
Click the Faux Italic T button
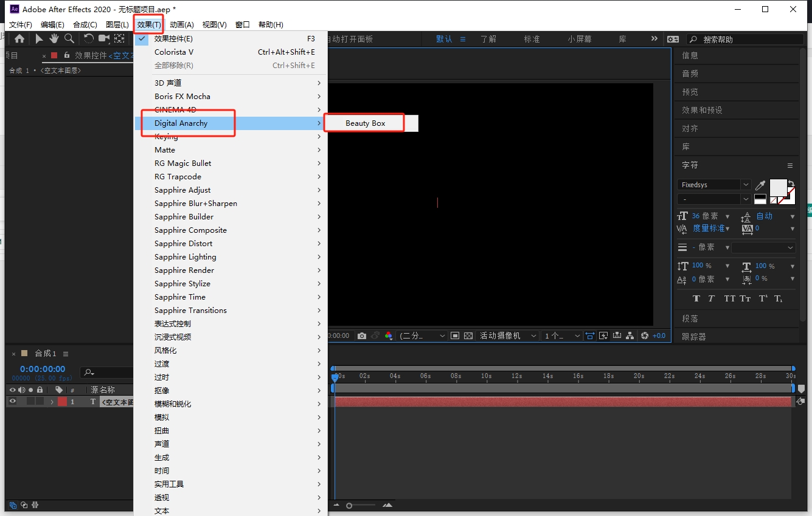point(711,298)
